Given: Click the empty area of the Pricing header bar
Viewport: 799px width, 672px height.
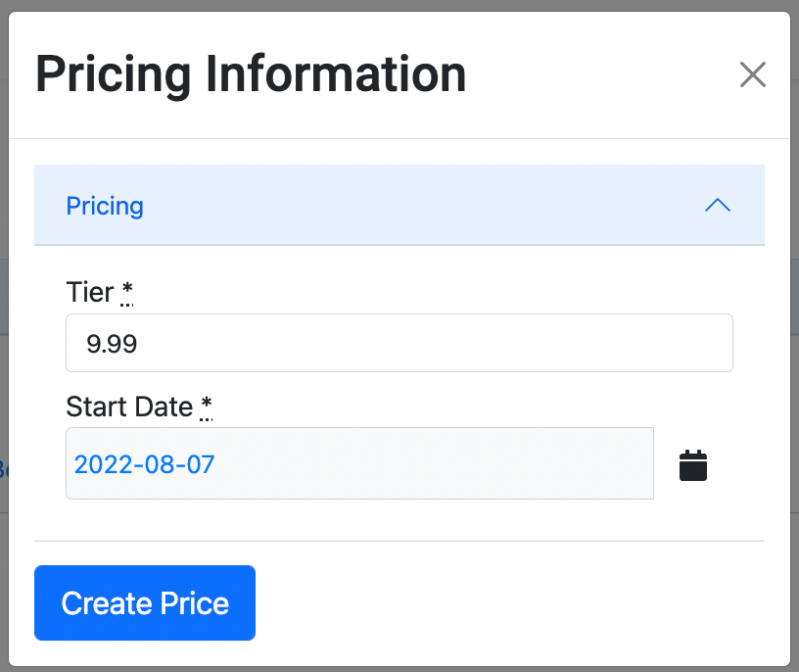Looking at the screenshot, I should 421,206.
